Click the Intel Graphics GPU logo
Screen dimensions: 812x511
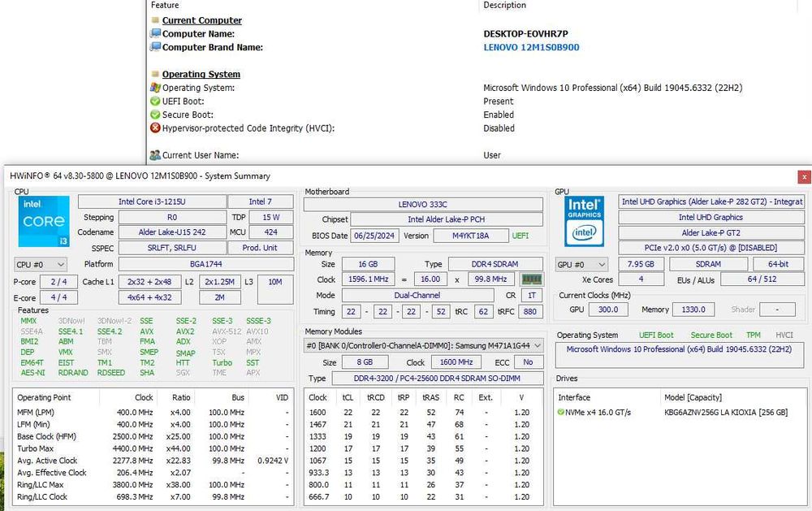coord(584,219)
